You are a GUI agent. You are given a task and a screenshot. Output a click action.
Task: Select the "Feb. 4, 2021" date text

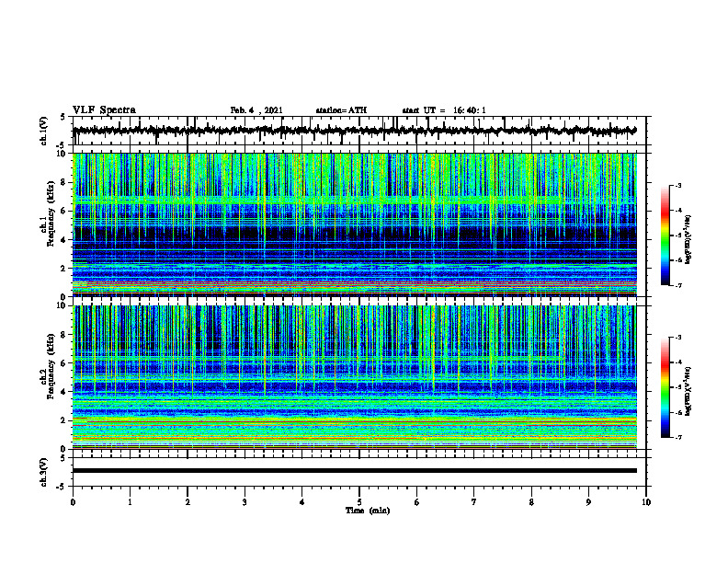(256, 110)
